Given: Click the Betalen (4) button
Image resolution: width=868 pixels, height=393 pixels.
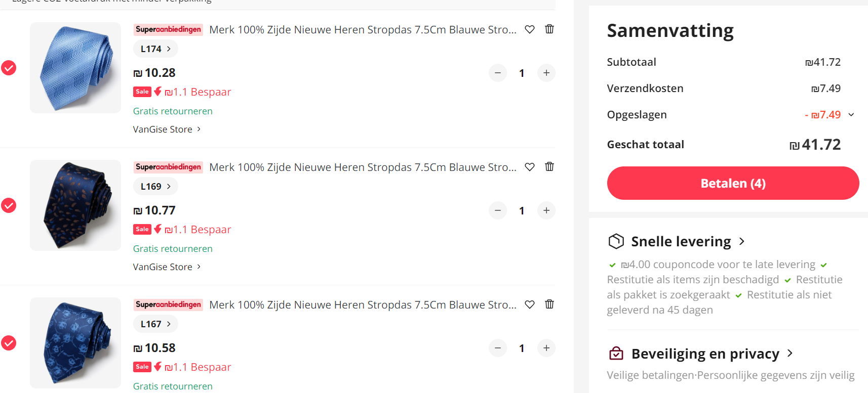Looking at the screenshot, I should pos(732,183).
